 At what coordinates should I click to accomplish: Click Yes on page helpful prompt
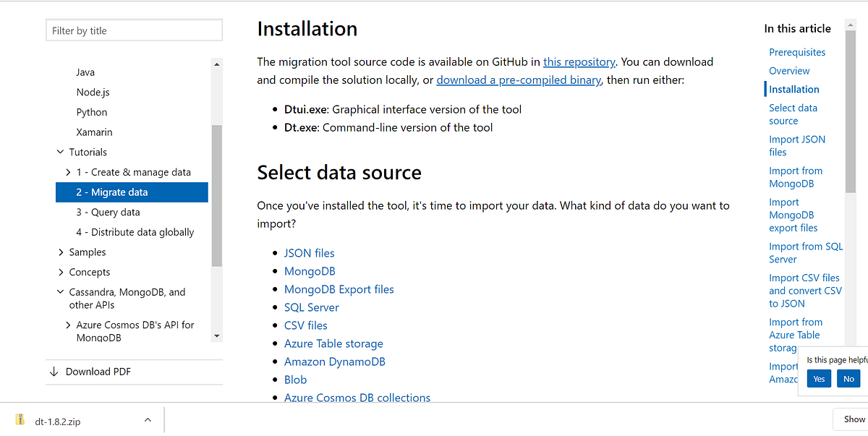pos(819,379)
